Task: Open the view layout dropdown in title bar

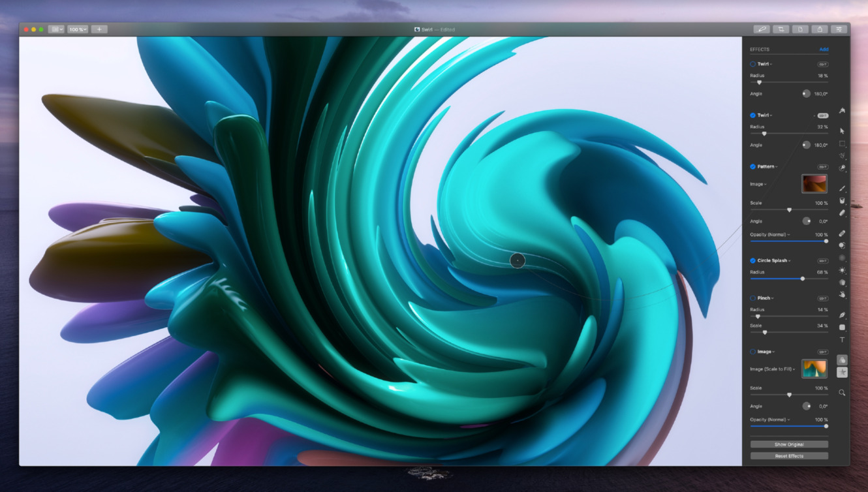Action: coord(56,29)
